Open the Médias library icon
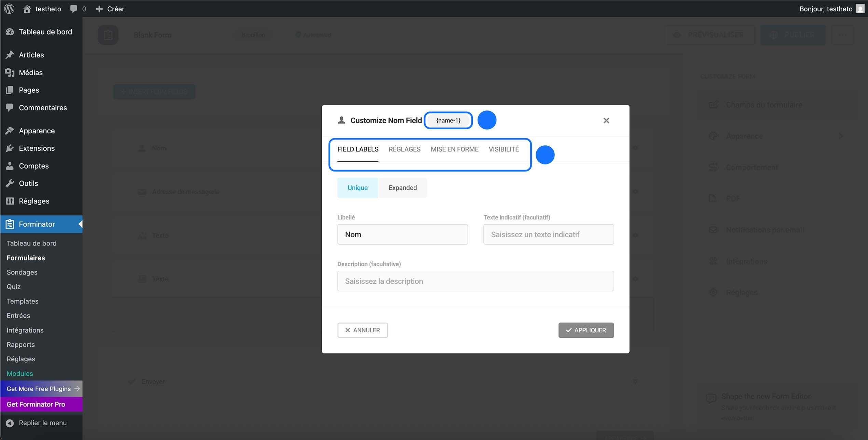868x440 pixels. [x=10, y=72]
